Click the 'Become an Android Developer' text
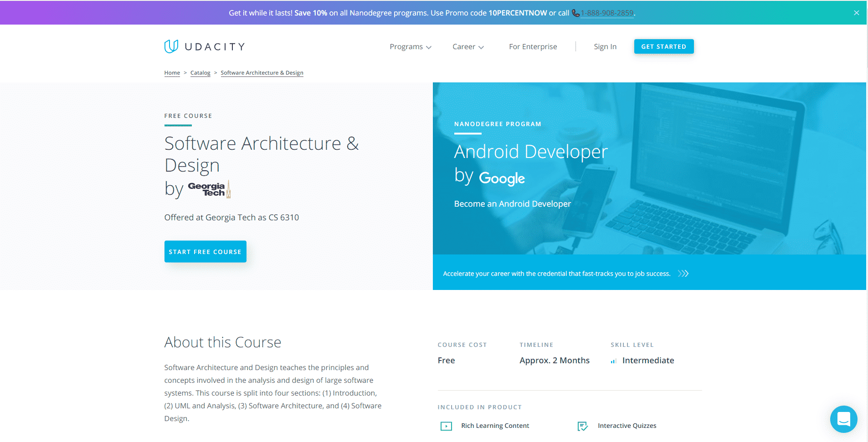This screenshot has width=868, height=442. tap(512, 204)
